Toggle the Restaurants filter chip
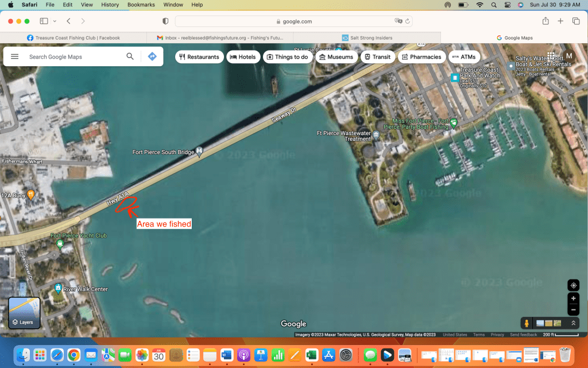 pos(199,57)
